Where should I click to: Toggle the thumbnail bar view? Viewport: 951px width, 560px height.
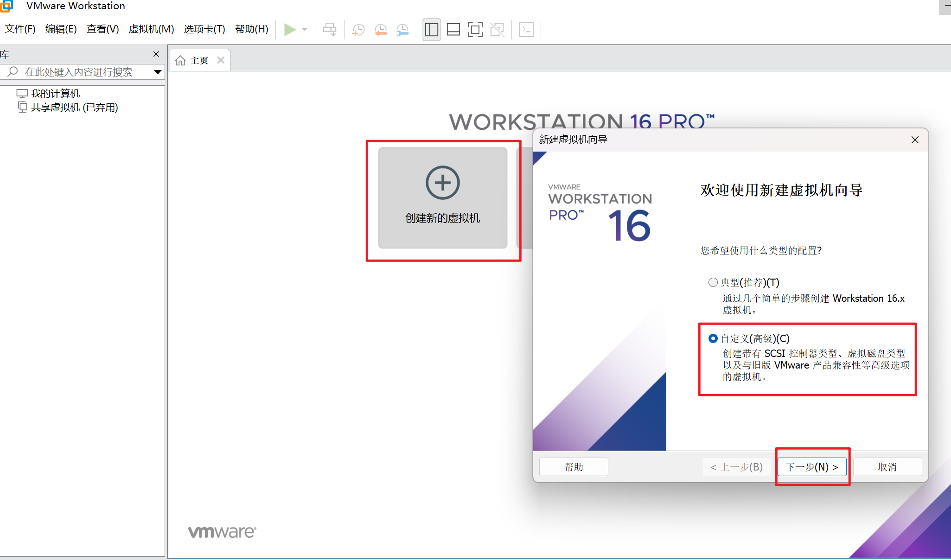pyautogui.click(x=453, y=29)
